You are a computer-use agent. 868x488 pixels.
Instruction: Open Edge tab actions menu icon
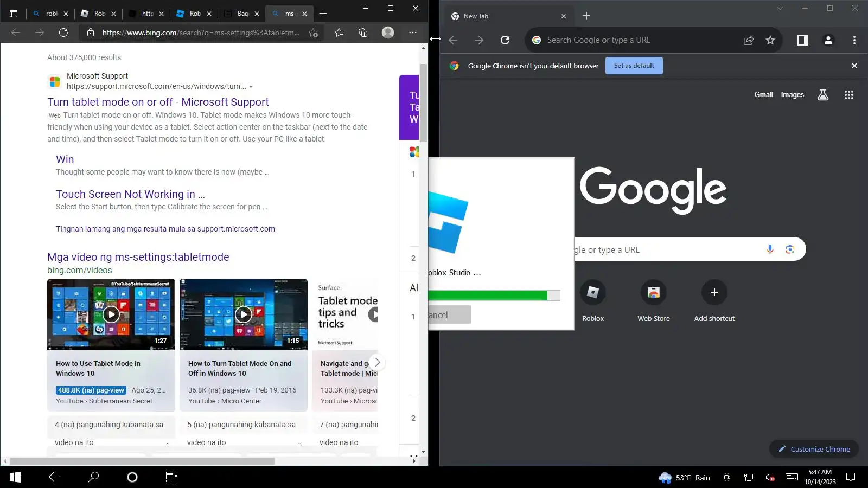click(x=14, y=14)
